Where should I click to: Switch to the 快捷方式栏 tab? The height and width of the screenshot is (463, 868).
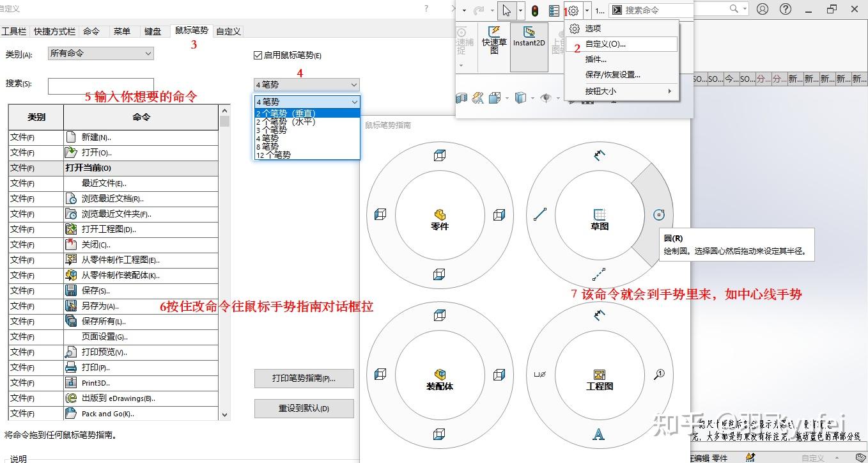[x=54, y=31]
